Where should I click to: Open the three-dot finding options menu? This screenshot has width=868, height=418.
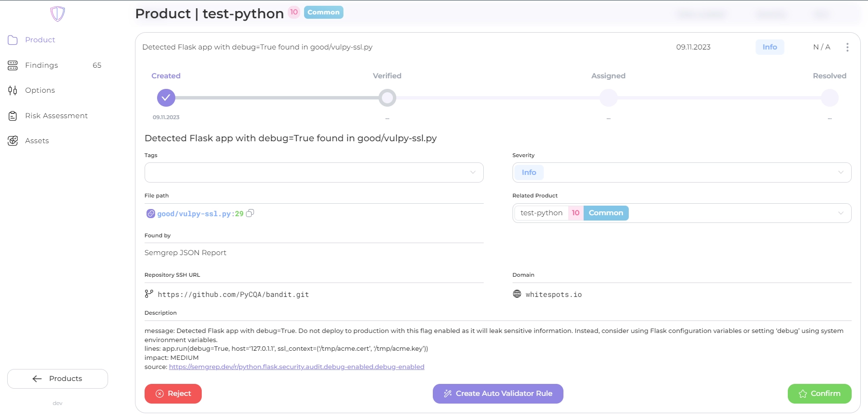coord(847,47)
